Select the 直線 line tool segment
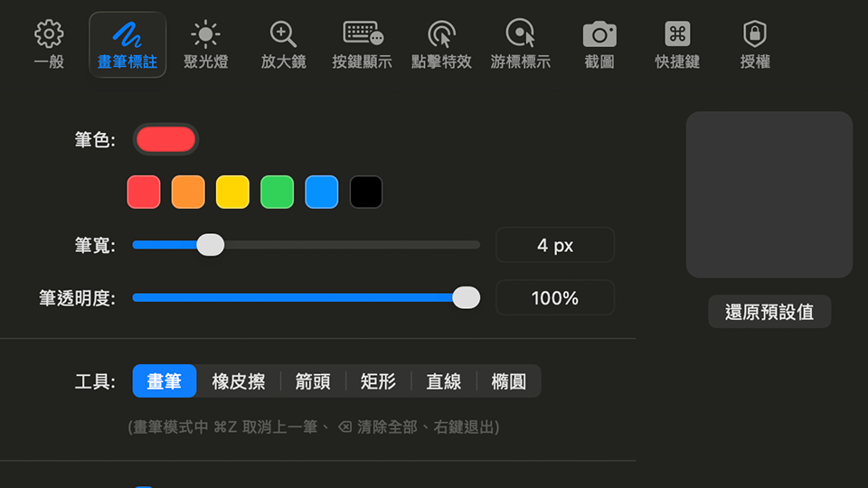Image resolution: width=868 pixels, height=488 pixels. [x=444, y=381]
